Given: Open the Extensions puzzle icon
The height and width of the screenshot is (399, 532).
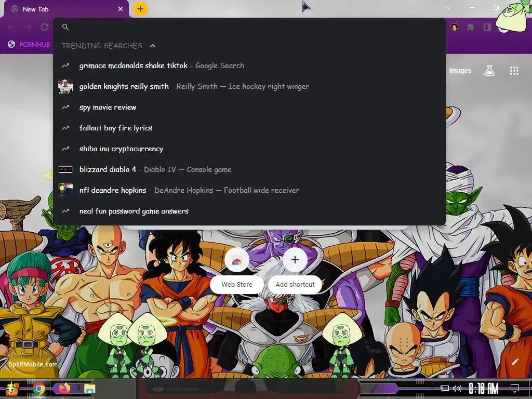Looking at the screenshot, I should (x=471, y=27).
